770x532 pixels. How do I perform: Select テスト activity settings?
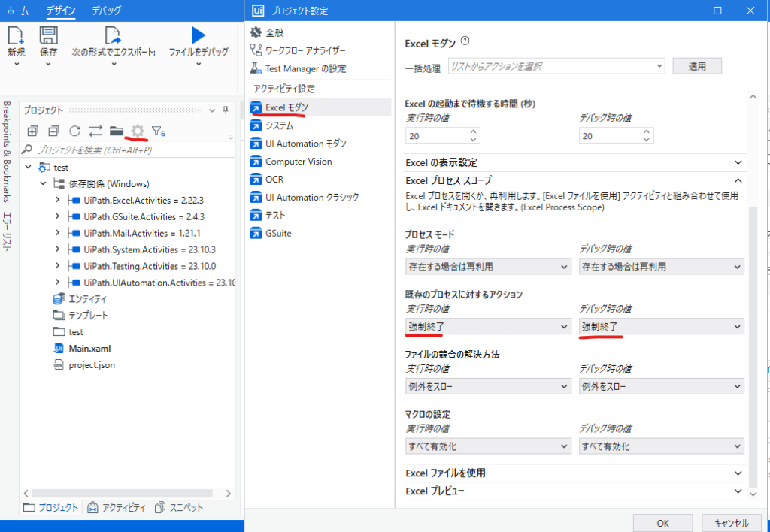coord(320,216)
